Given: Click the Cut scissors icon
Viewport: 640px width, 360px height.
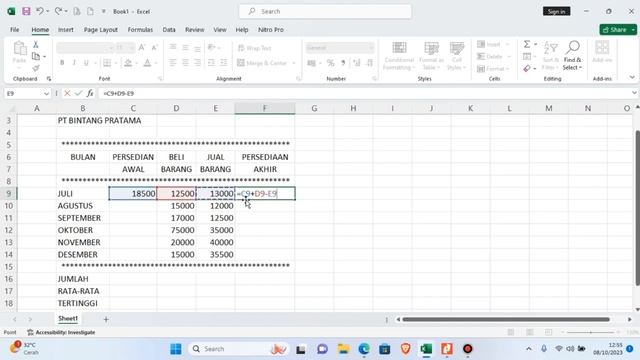Looking at the screenshot, I should (36, 44).
